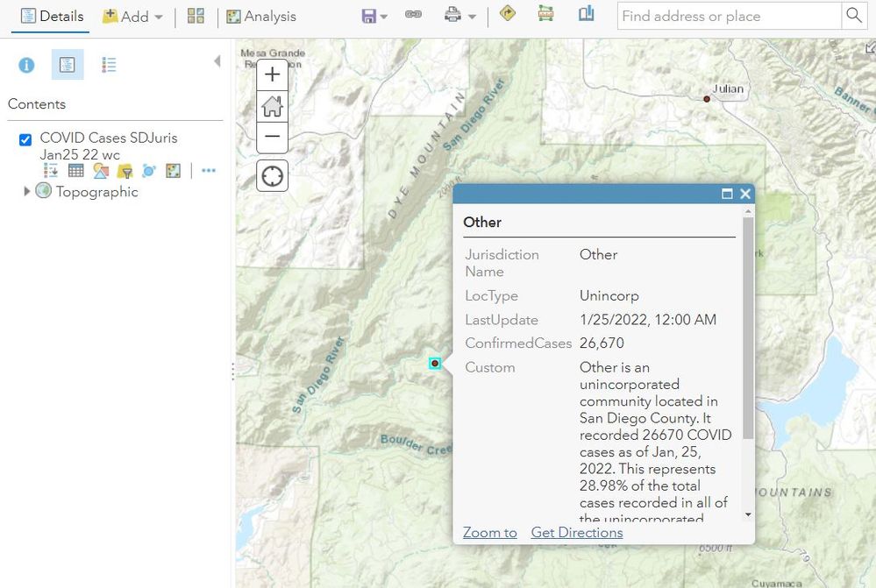Close the Other popup

tap(745, 194)
